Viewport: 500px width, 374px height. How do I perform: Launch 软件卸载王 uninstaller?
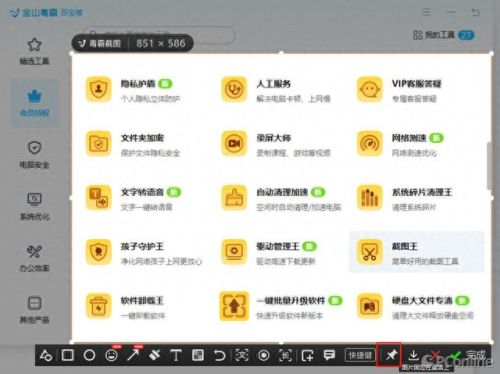126,307
